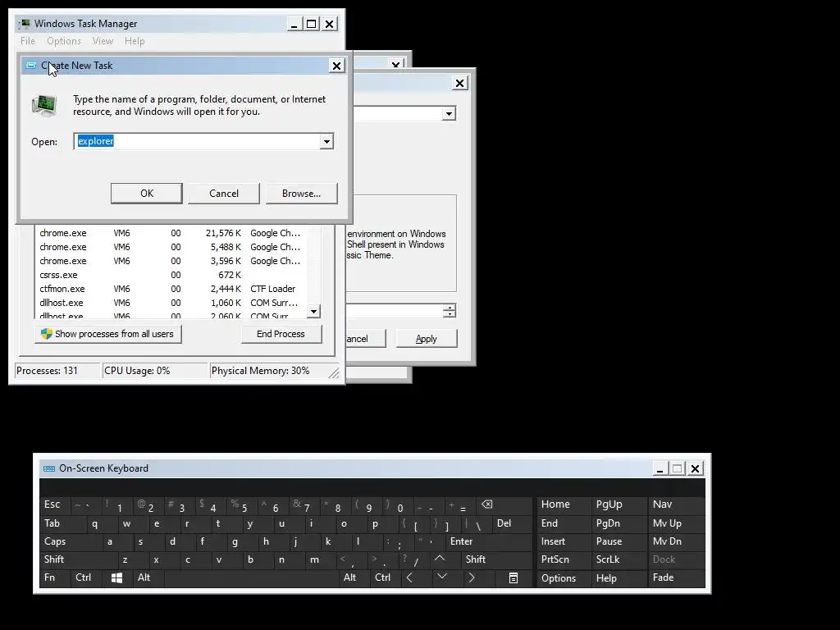The width and height of the screenshot is (840, 630).
Task: Tap the right arrow key on keyboard
Action: pos(472,577)
